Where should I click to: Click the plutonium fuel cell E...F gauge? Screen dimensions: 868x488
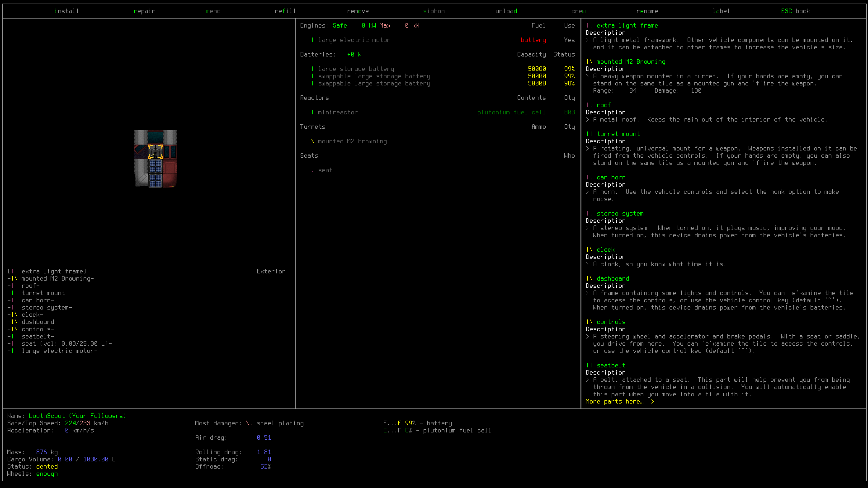(x=437, y=431)
